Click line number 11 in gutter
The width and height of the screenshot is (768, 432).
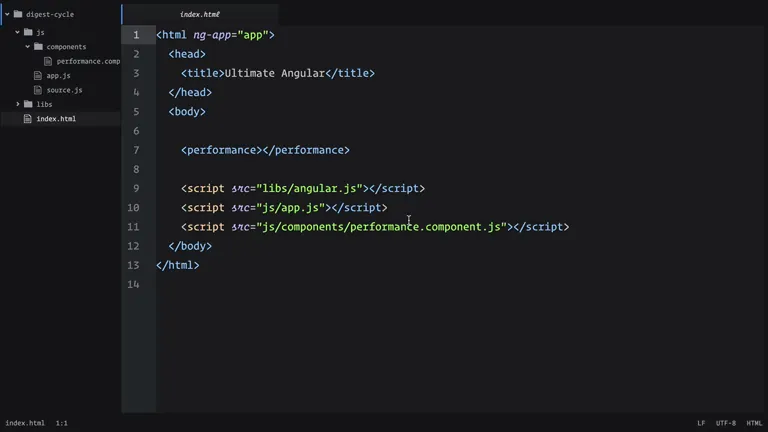point(133,227)
